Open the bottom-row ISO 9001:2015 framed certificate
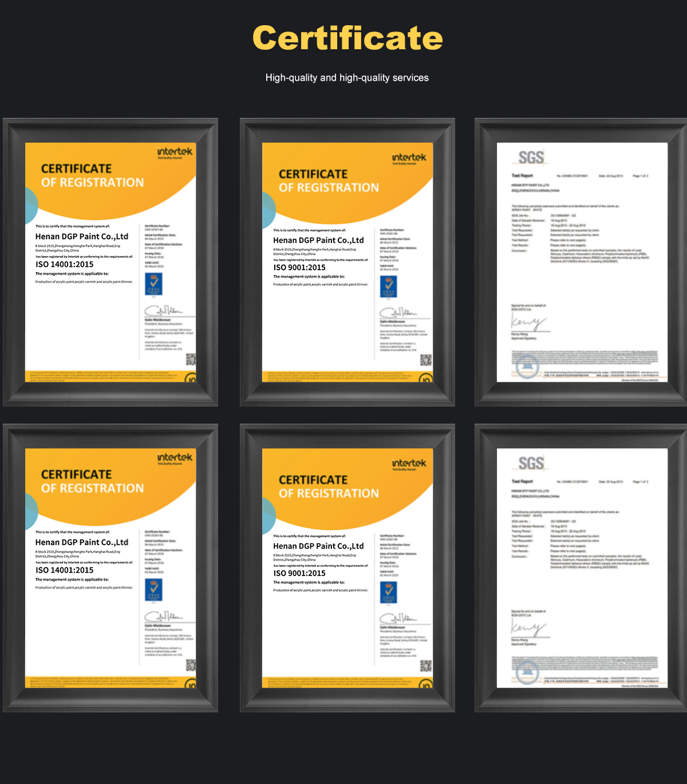The image size is (687, 784). click(x=348, y=568)
